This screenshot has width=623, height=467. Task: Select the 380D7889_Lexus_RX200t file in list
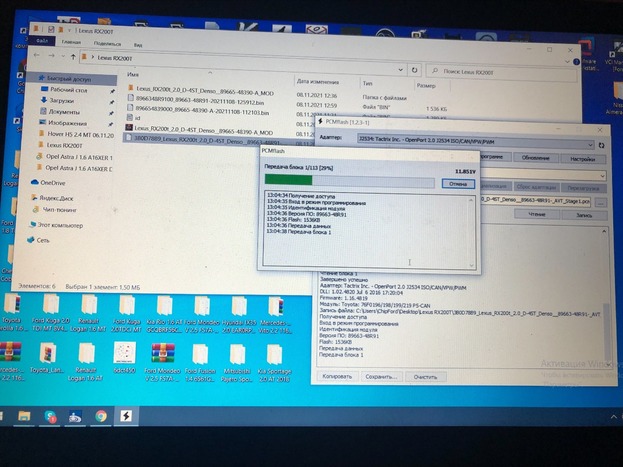(x=190, y=138)
